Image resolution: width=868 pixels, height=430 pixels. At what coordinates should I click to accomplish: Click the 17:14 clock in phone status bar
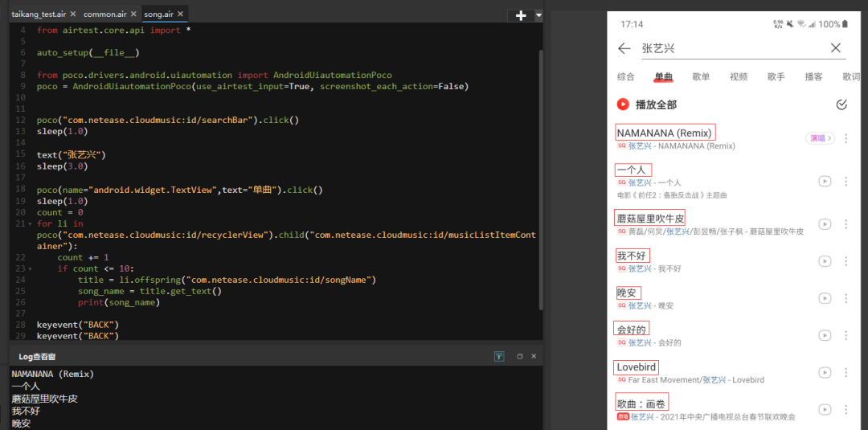pos(632,24)
